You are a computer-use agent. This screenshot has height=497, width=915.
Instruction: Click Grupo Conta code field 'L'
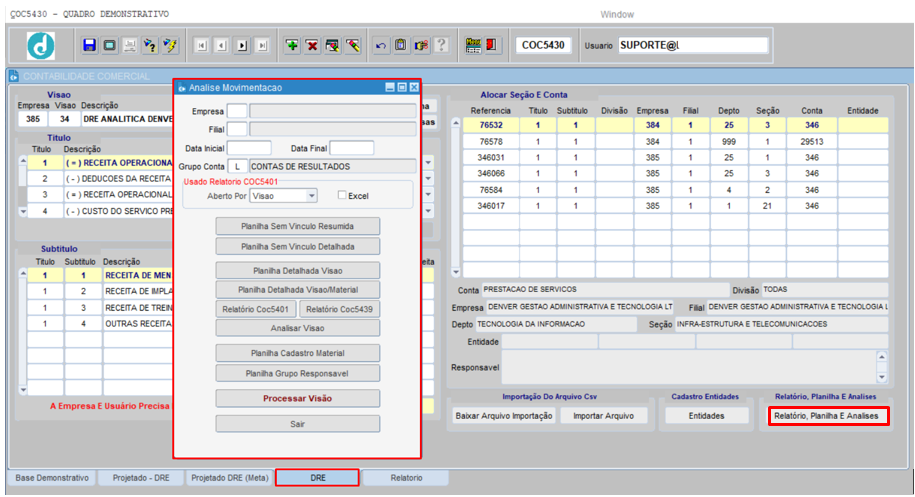click(x=237, y=166)
